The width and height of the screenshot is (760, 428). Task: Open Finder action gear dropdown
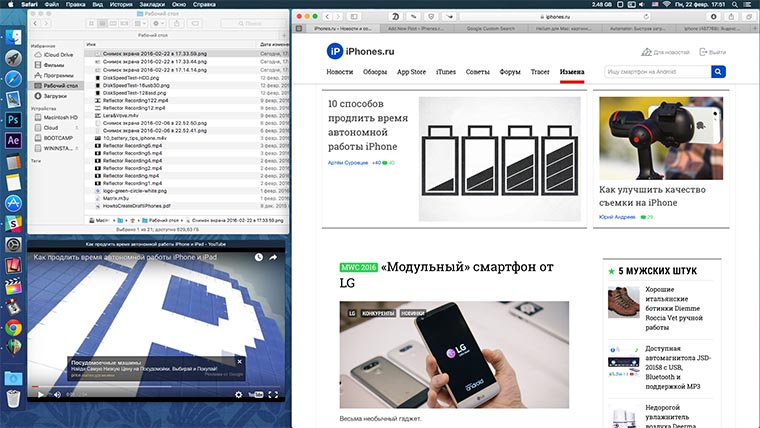pyautogui.click(x=158, y=23)
